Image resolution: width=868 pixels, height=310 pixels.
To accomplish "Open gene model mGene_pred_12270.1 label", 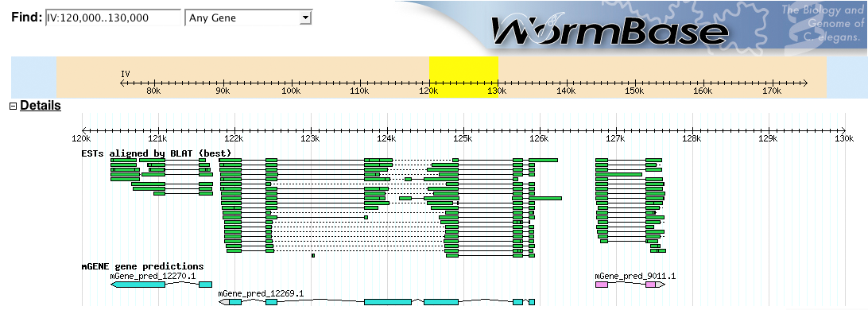I will point(153,276).
